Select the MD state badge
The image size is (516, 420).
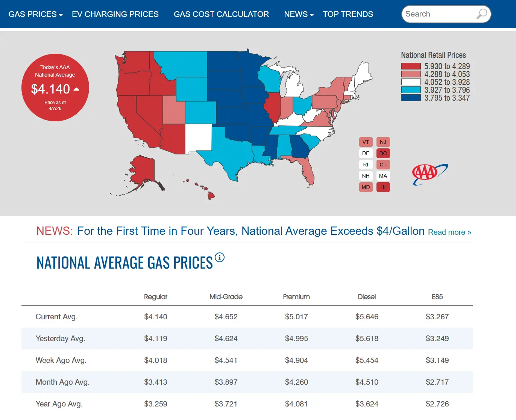pos(366,187)
